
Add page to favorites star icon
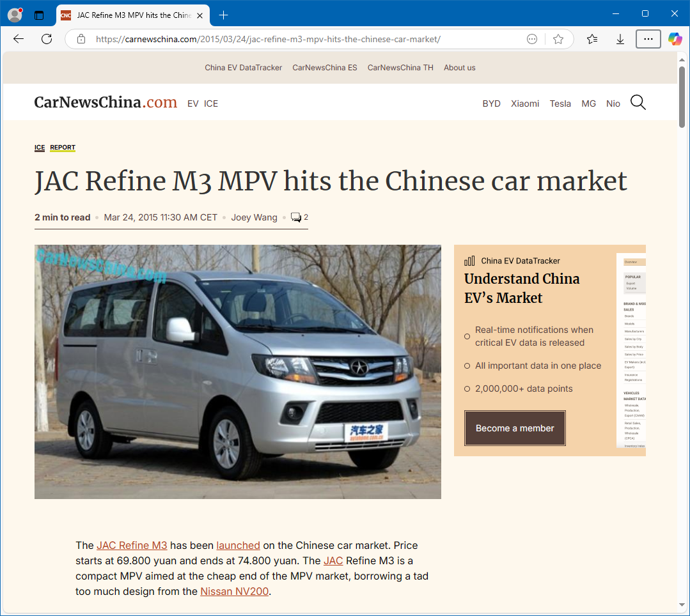coord(558,39)
